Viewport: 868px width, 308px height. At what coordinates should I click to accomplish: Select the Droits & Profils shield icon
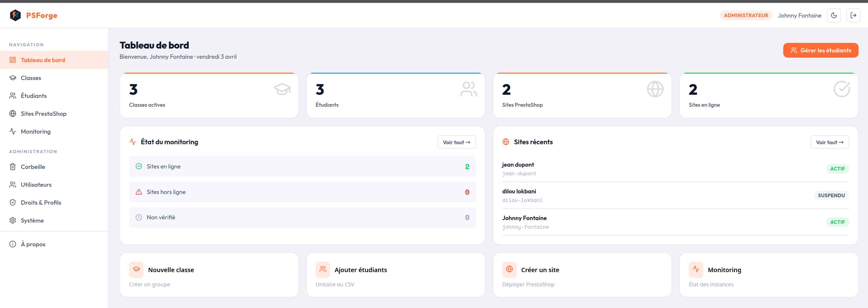[13, 202]
